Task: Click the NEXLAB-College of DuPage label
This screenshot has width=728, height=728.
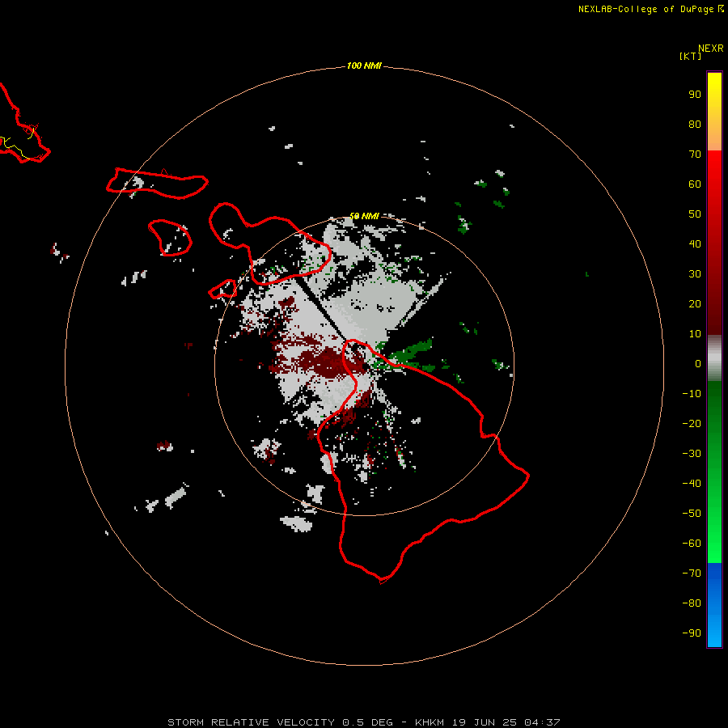Action: tap(645, 9)
